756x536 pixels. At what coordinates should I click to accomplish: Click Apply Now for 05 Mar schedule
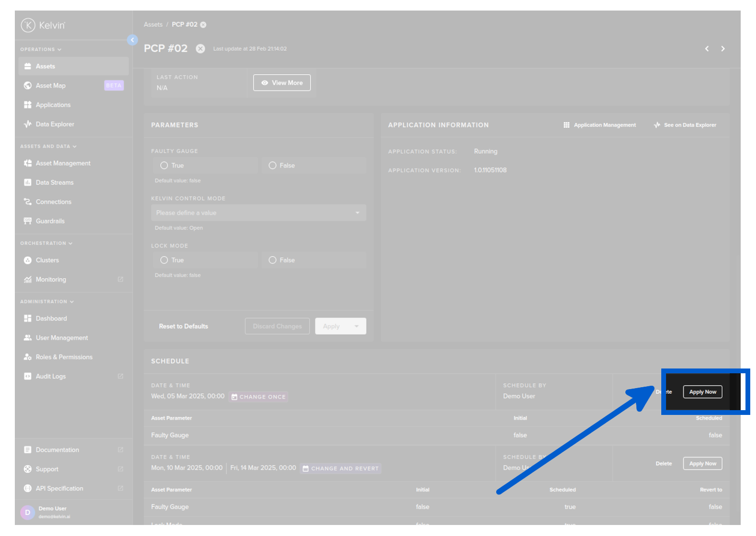coord(702,392)
